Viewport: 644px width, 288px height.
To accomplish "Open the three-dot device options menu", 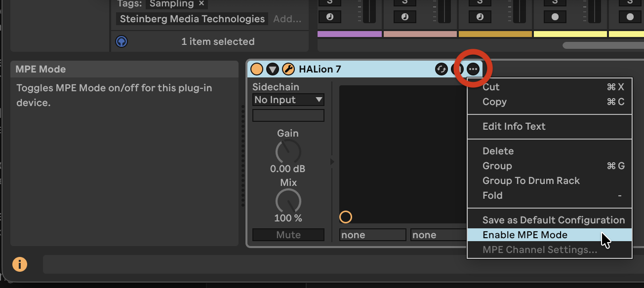I will (x=473, y=69).
